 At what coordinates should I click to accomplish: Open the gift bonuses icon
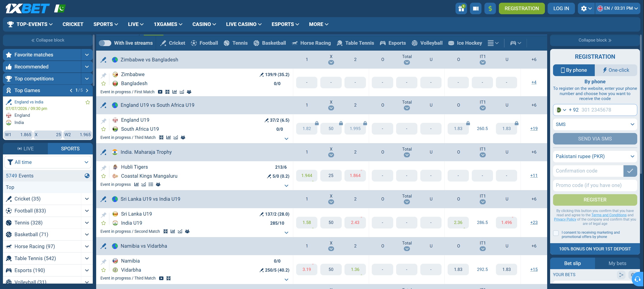(461, 9)
